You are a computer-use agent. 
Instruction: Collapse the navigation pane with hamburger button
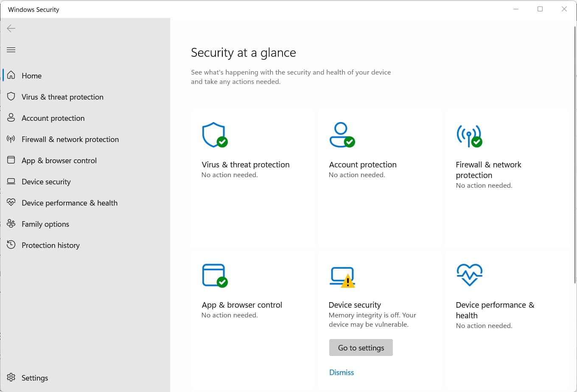pyautogui.click(x=11, y=50)
